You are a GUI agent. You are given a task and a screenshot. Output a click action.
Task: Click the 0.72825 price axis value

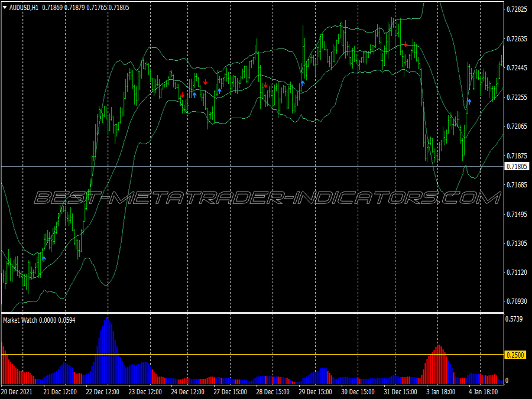click(517, 9)
